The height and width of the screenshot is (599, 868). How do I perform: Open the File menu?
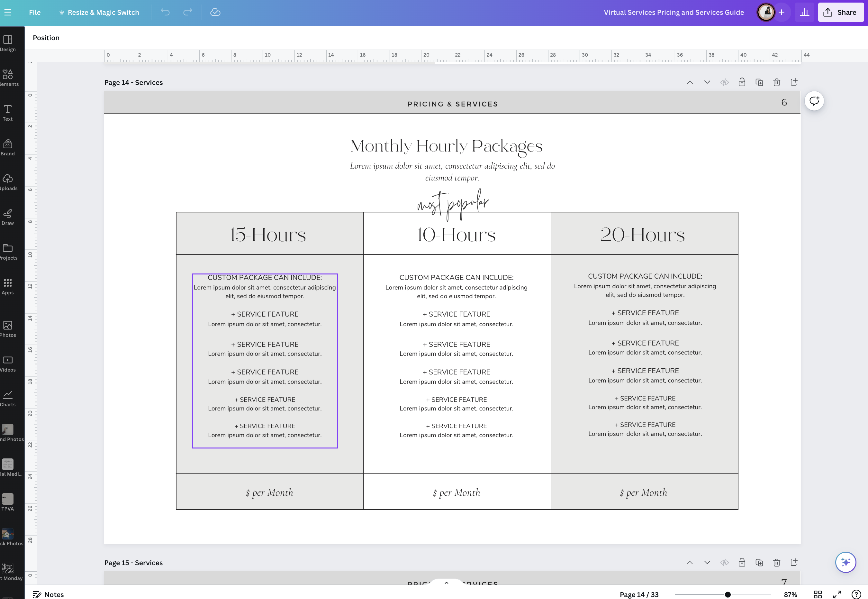pyautogui.click(x=35, y=12)
